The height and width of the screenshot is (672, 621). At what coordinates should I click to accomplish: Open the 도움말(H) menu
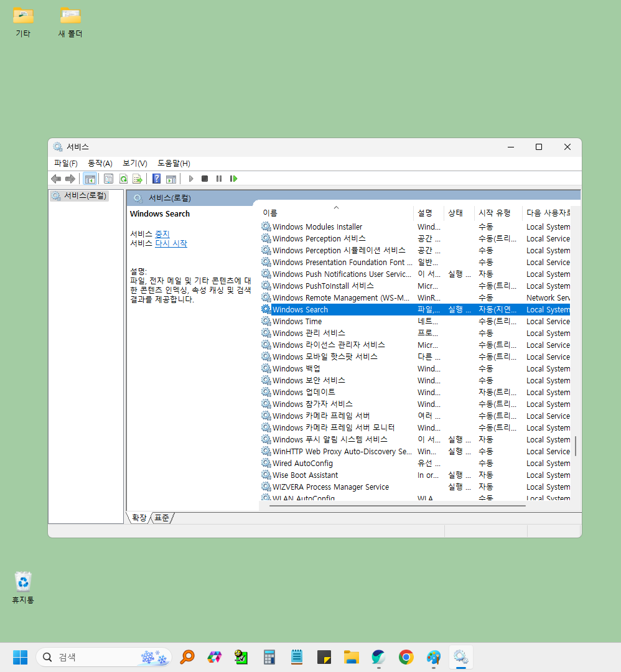click(x=174, y=163)
